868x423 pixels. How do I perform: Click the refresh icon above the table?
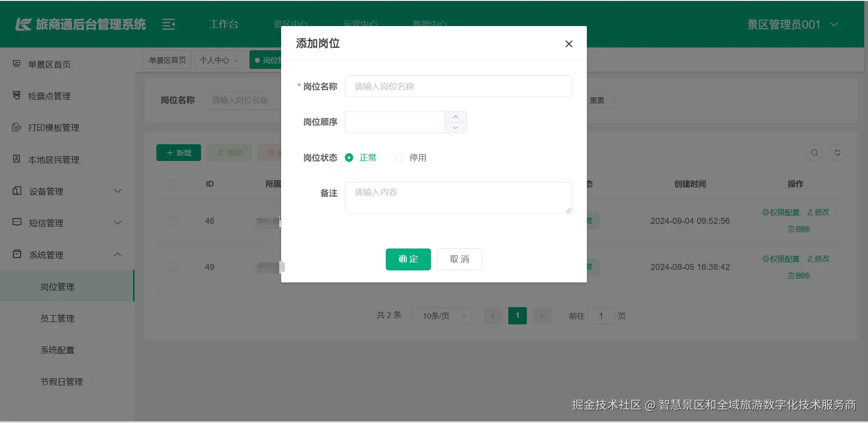[x=837, y=152]
